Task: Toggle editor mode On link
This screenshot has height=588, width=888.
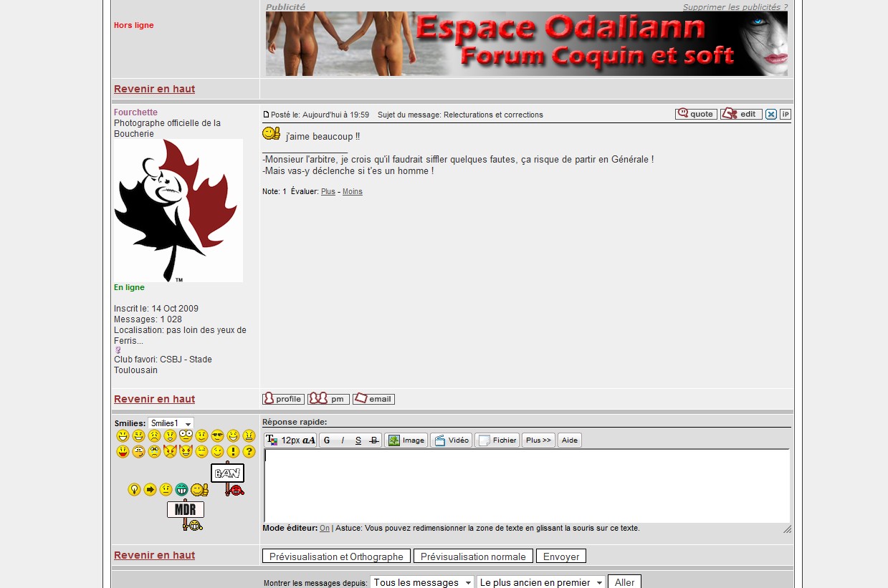Action: (x=325, y=529)
